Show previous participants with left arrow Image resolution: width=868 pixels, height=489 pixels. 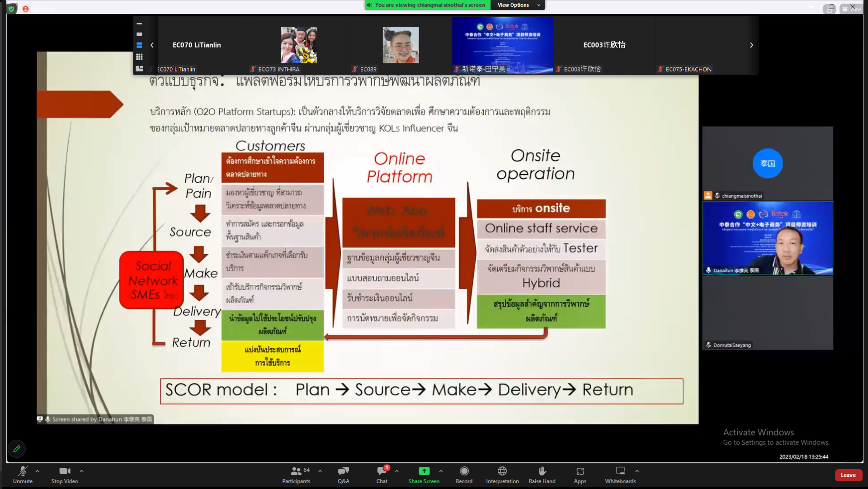152,45
